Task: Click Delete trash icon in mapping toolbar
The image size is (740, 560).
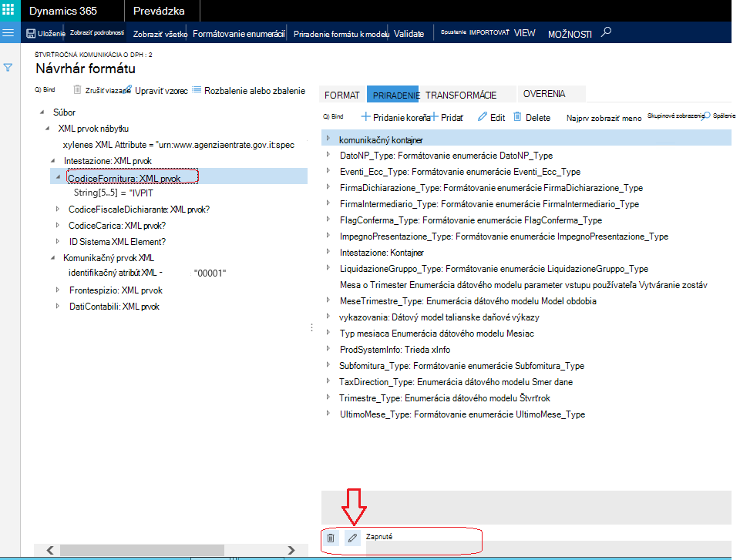Action: tap(532, 118)
